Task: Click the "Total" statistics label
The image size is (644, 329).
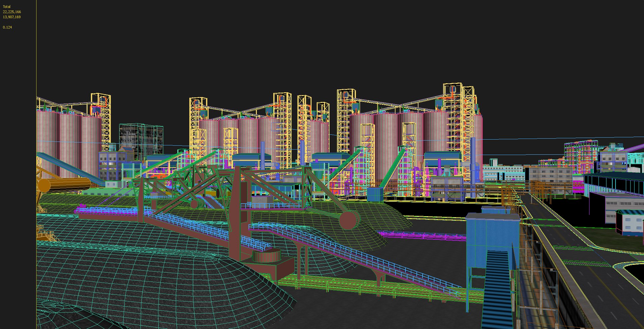Action: click(7, 7)
